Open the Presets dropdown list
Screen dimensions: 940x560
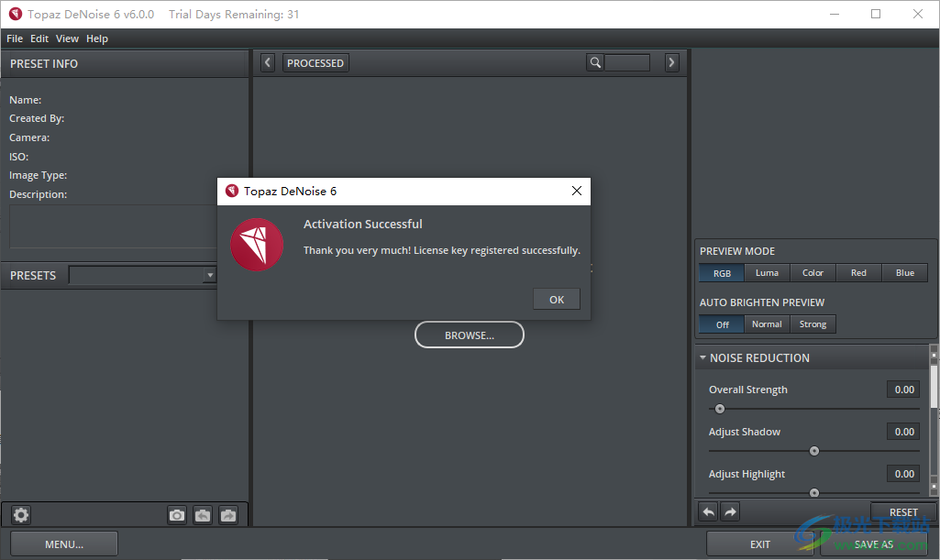[x=209, y=275]
